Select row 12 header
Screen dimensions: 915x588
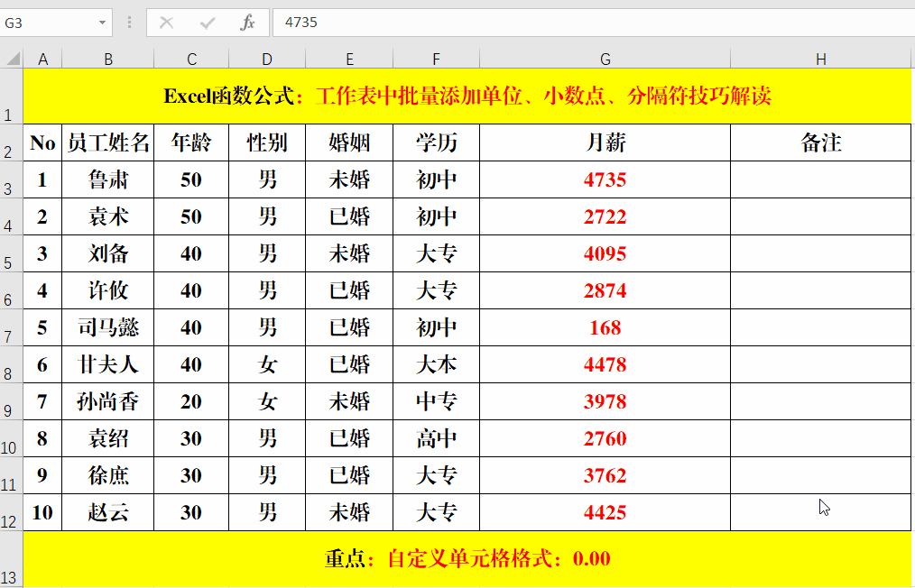11,512
